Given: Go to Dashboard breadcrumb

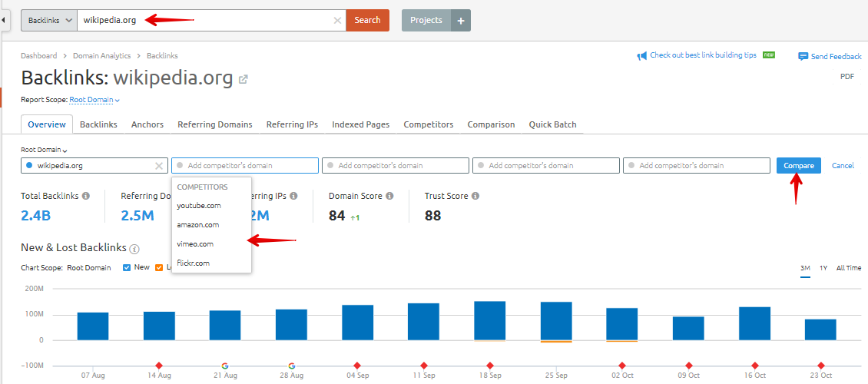Looking at the screenshot, I should click(38, 55).
